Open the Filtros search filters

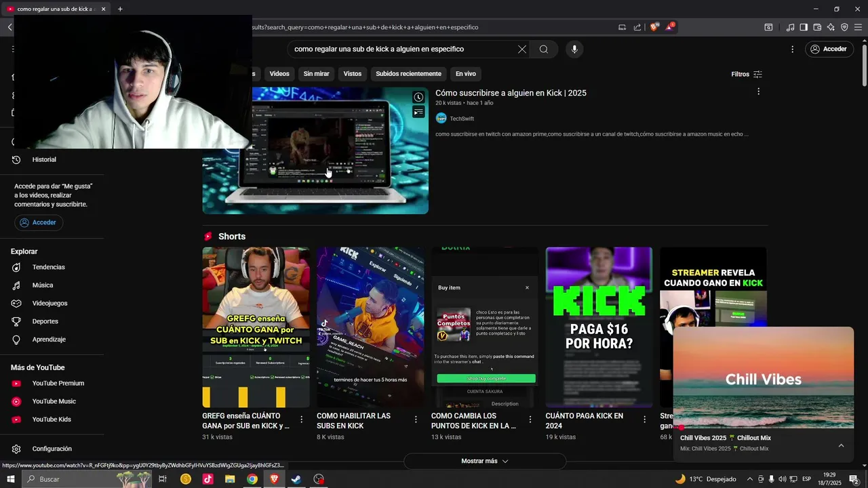[x=747, y=74]
